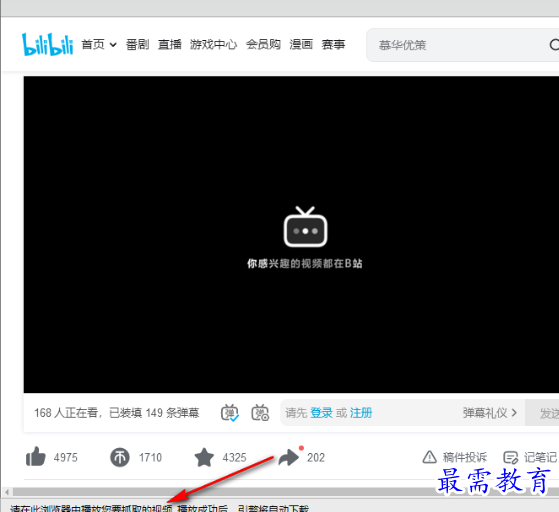Like the video with thumbs-up icon
Screen dimensions: 559x512
click(x=36, y=457)
